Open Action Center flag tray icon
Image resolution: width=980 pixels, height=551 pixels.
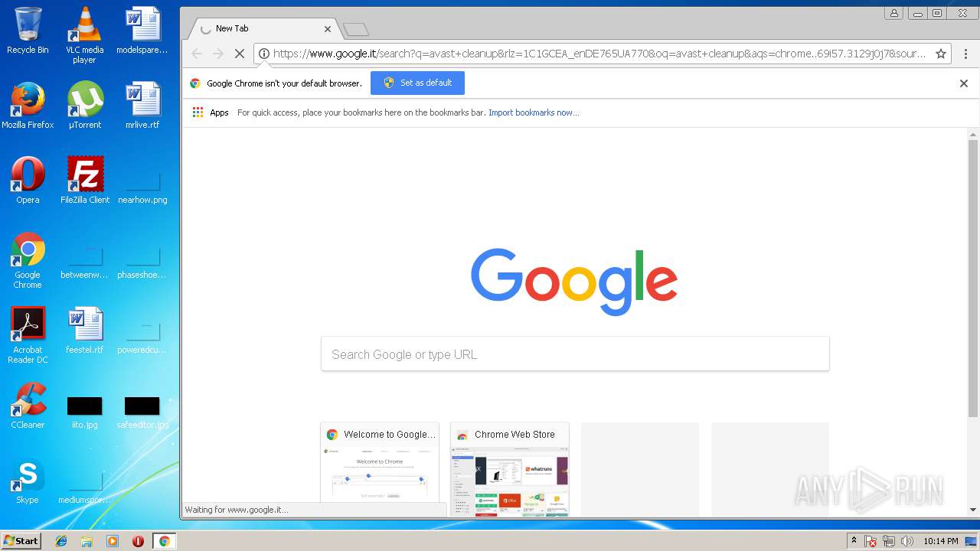(871, 541)
